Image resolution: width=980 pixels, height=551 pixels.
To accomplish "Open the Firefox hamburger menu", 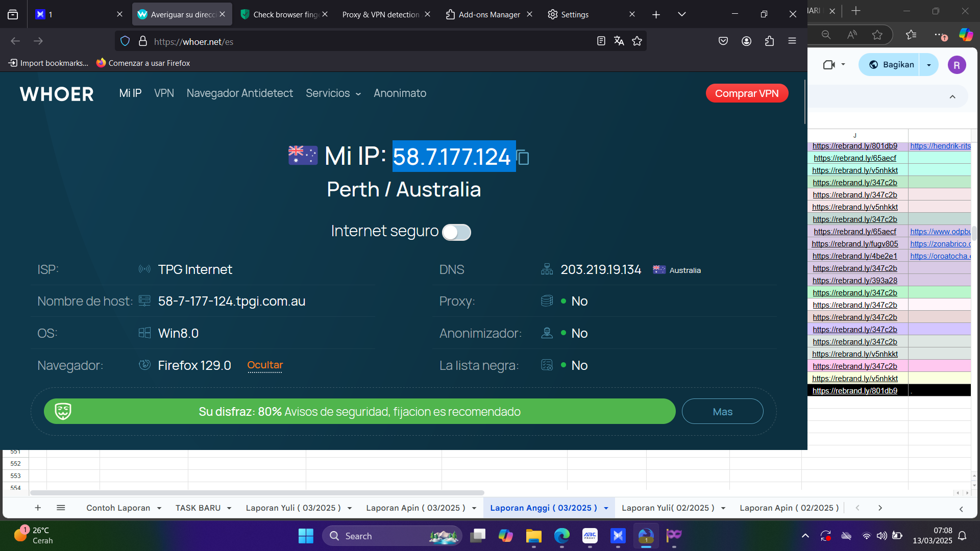I will [792, 41].
